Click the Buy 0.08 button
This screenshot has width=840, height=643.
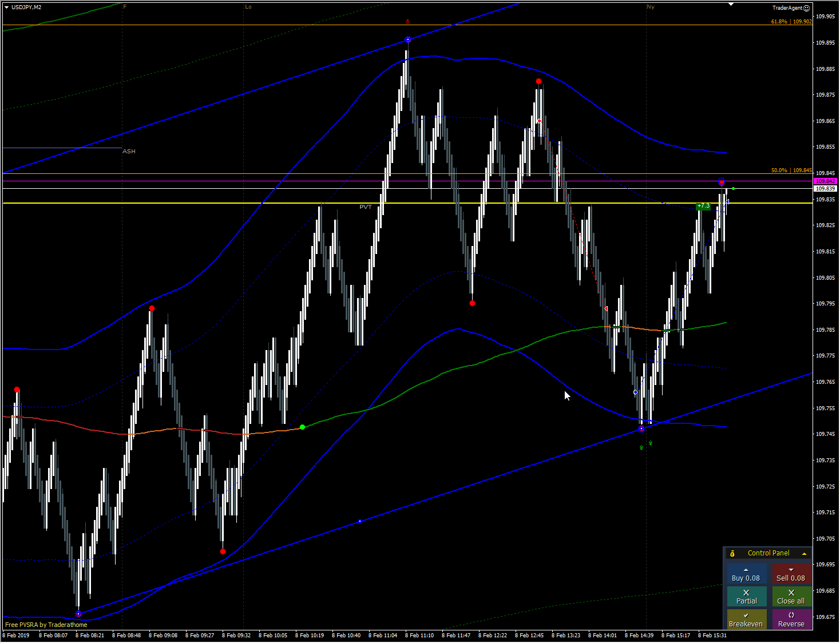point(746,574)
